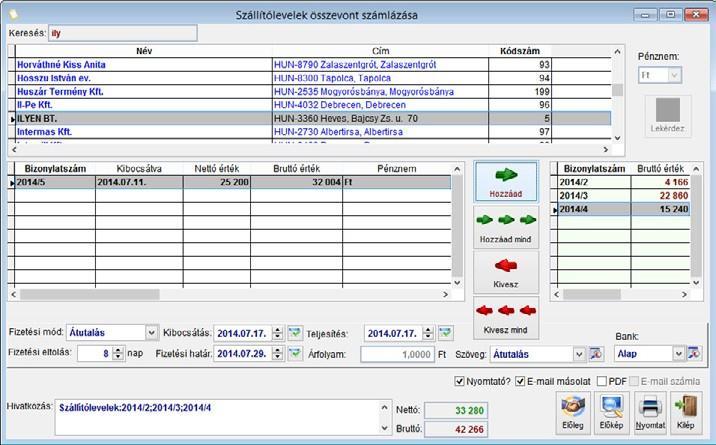Viewport: 716px width, 445px height.
Task: Click the Kódszám column header
Action: pos(520,51)
